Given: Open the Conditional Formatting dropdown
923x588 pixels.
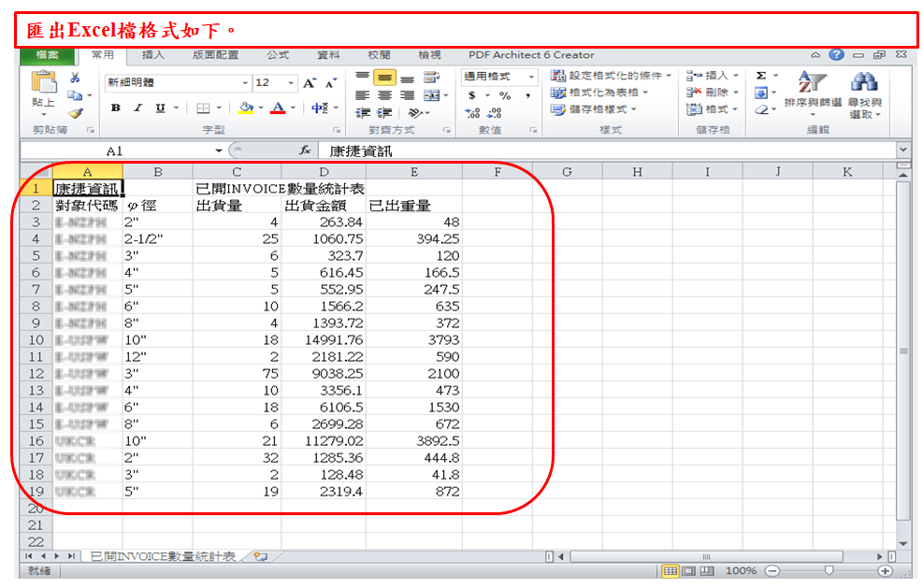Looking at the screenshot, I should click(612, 76).
